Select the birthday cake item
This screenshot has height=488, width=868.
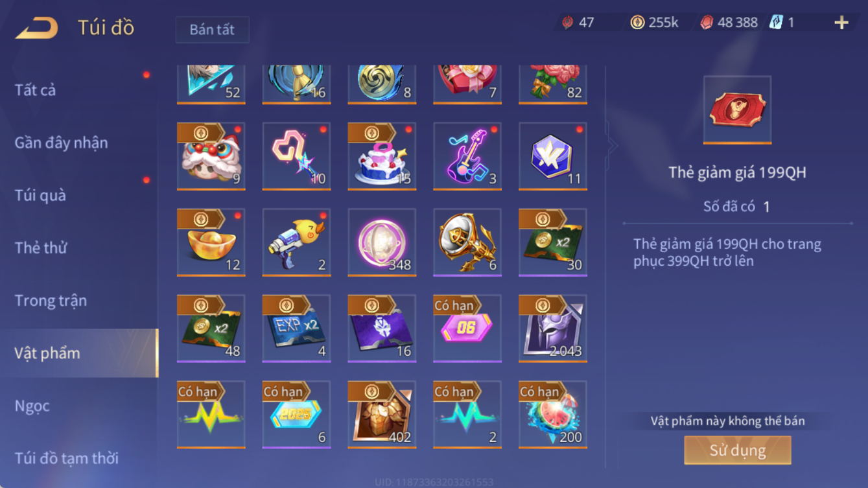(x=382, y=156)
